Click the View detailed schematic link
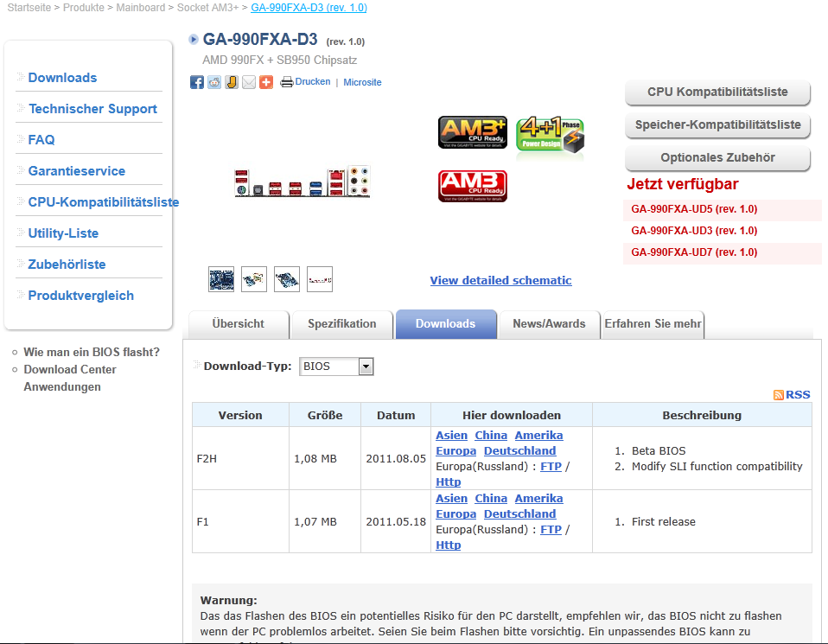This screenshot has width=828, height=644. 500,281
